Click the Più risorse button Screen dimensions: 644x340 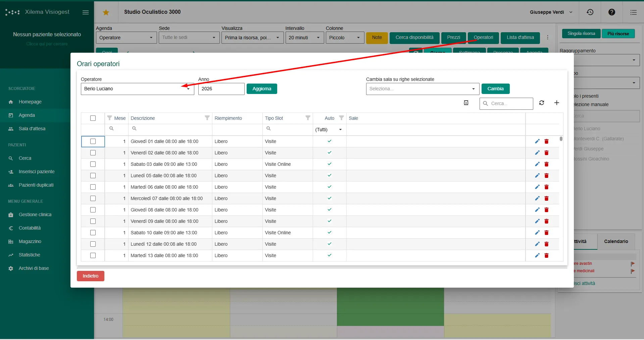coord(618,34)
